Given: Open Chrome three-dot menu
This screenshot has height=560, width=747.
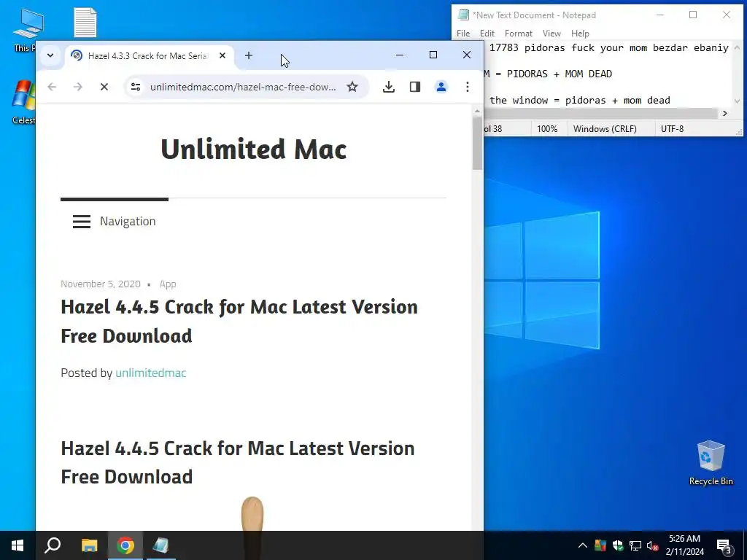Looking at the screenshot, I should [468, 87].
